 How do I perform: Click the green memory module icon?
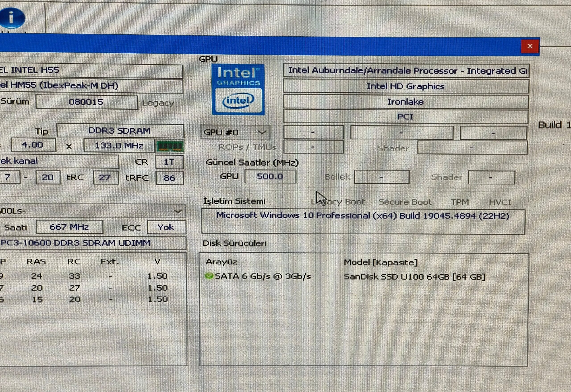point(170,147)
